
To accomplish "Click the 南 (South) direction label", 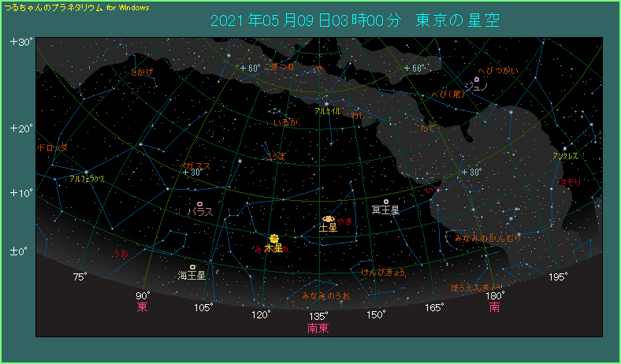I will (494, 307).
